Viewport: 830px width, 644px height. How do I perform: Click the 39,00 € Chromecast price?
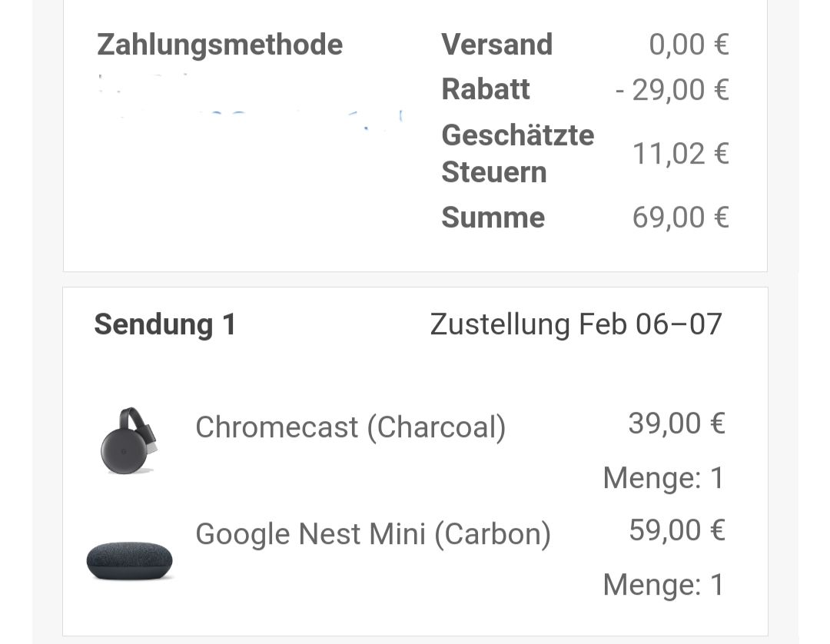[x=677, y=423]
